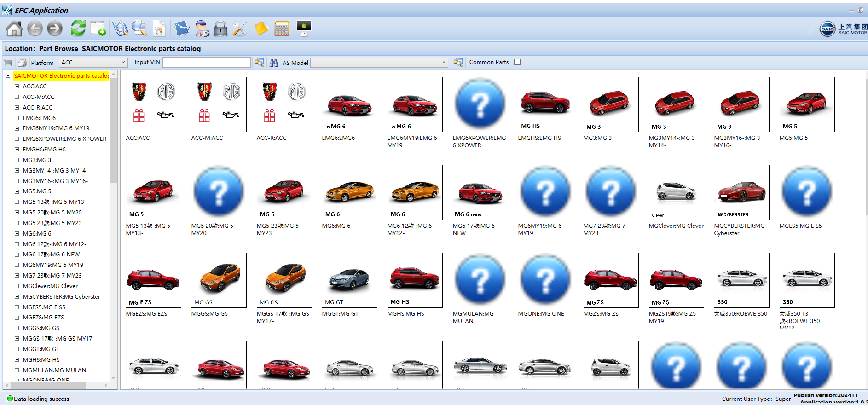This screenshot has width=868, height=405.
Task: Click the Back arrow button
Action: coord(35,29)
